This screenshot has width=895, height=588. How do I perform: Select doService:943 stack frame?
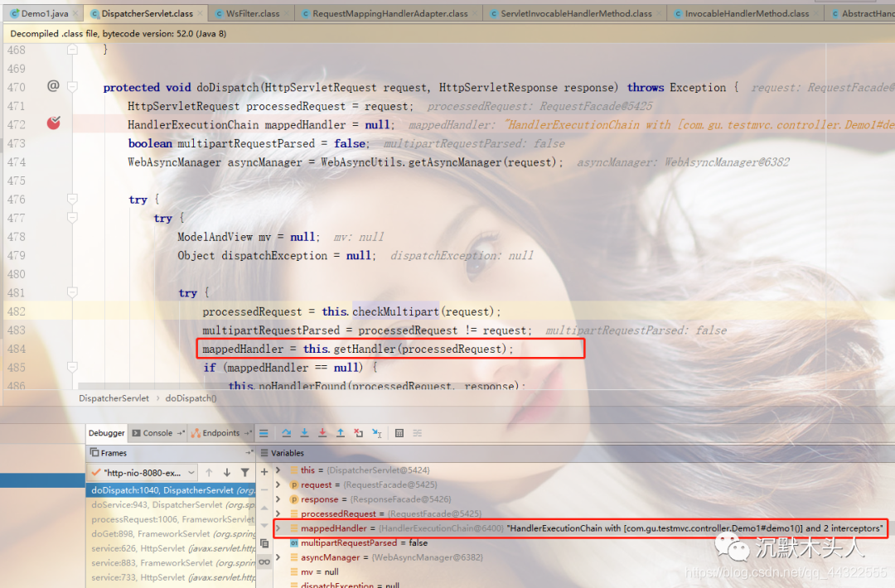pos(172,504)
